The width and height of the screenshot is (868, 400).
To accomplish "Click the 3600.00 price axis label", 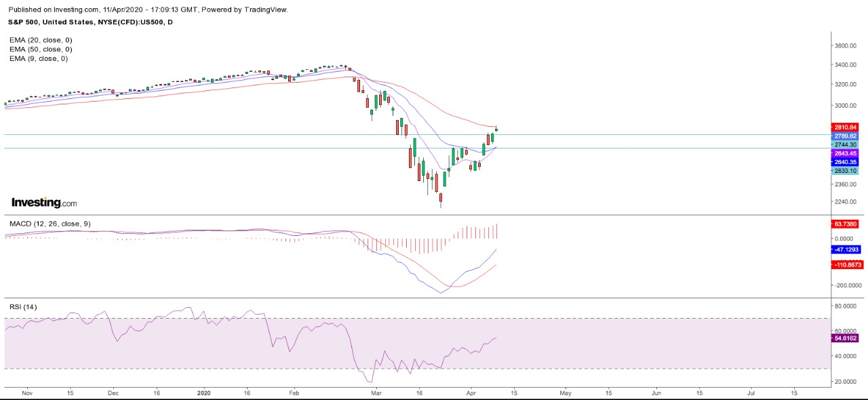I will pyautogui.click(x=846, y=46).
